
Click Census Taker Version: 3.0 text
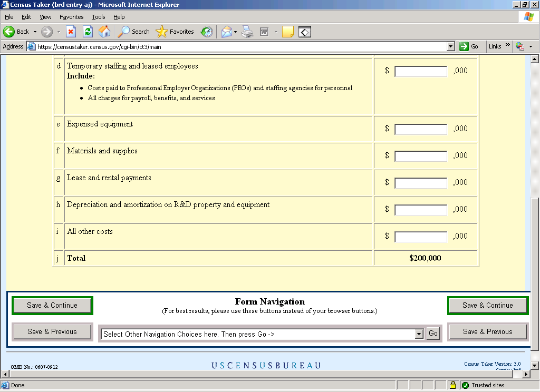(x=492, y=364)
